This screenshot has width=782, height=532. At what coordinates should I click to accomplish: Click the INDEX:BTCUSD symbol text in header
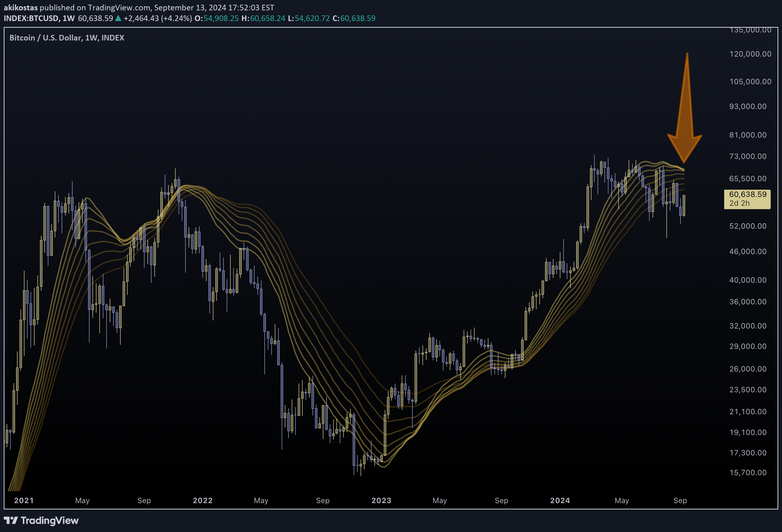31,19
